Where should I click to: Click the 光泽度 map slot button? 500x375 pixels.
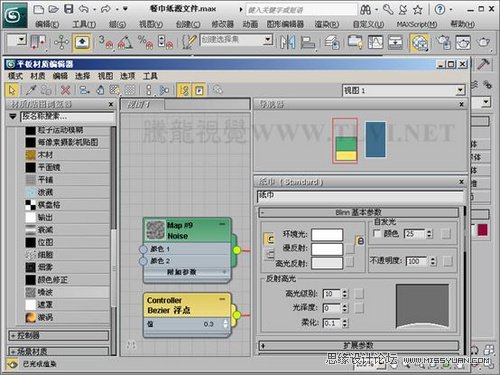coord(359,308)
